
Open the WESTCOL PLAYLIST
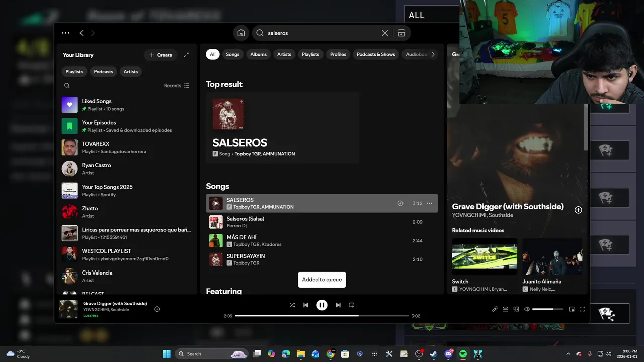126,254
